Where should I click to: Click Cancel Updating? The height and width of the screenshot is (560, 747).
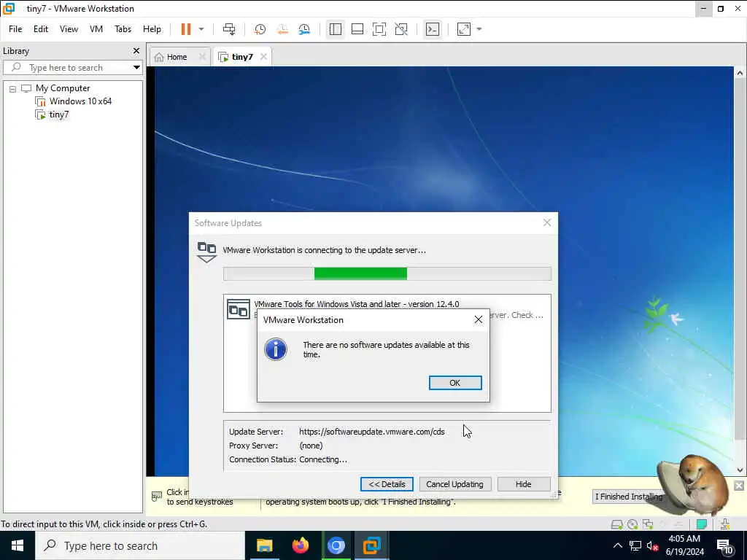[455, 484]
